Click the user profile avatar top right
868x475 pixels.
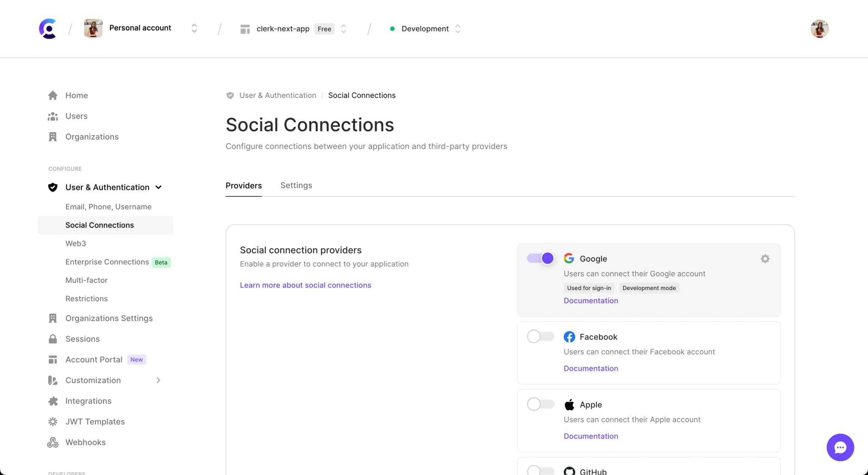[x=819, y=28]
